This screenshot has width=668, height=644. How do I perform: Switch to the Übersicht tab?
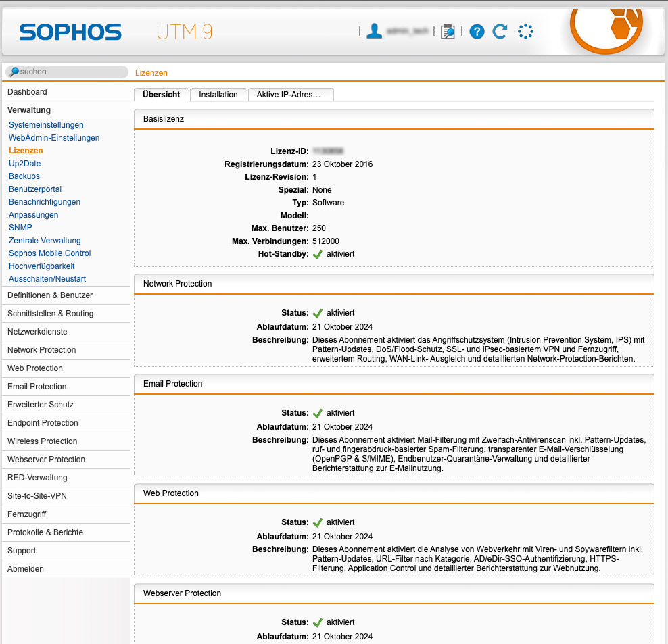pyautogui.click(x=161, y=95)
